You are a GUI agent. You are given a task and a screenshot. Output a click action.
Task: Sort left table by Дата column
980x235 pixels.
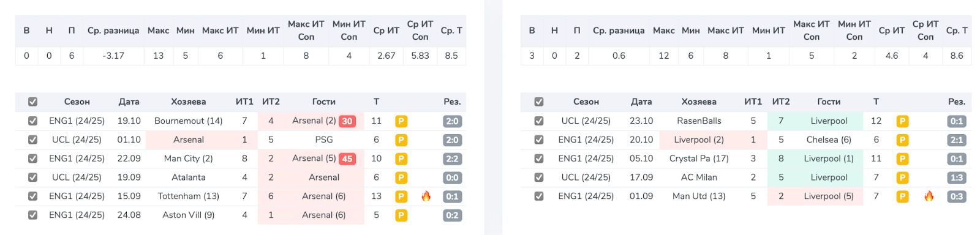129,102
